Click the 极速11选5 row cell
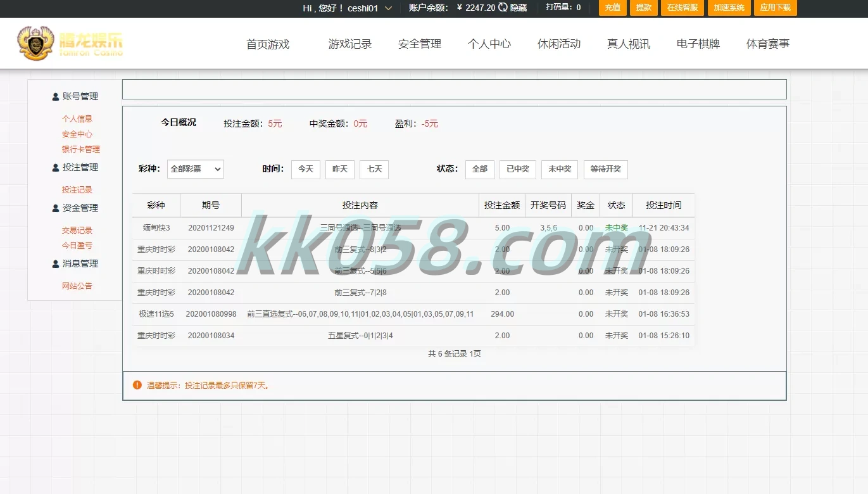868x494 pixels. [156, 314]
